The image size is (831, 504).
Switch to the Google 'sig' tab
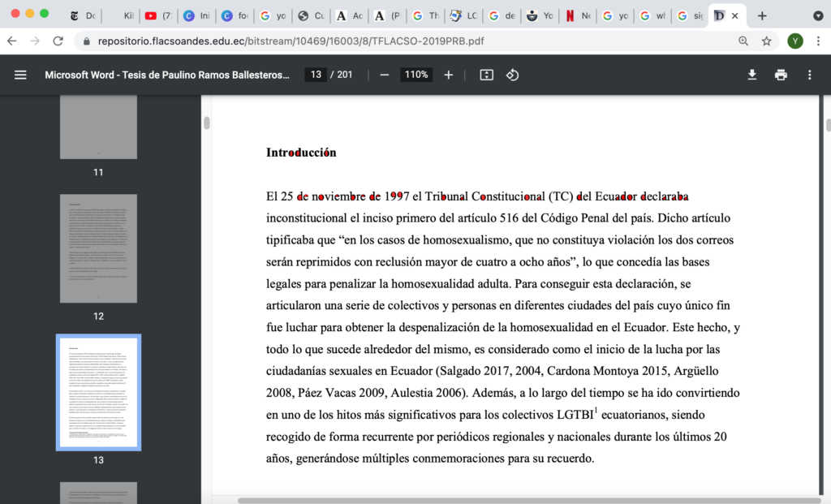click(x=691, y=16)
